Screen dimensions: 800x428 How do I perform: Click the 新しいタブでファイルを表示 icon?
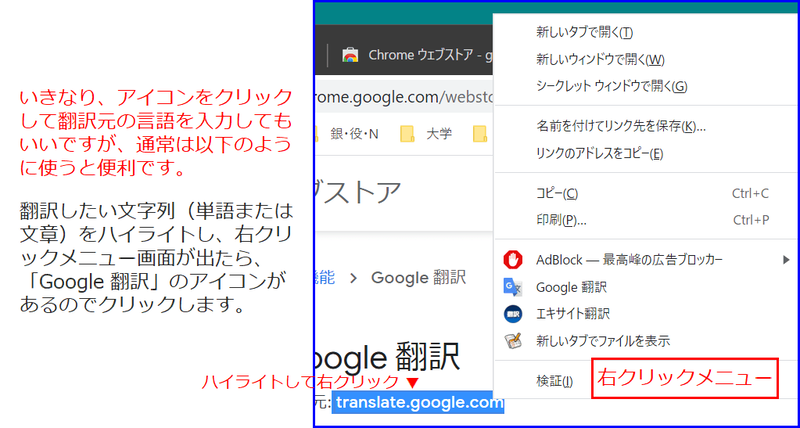[512, 340]
